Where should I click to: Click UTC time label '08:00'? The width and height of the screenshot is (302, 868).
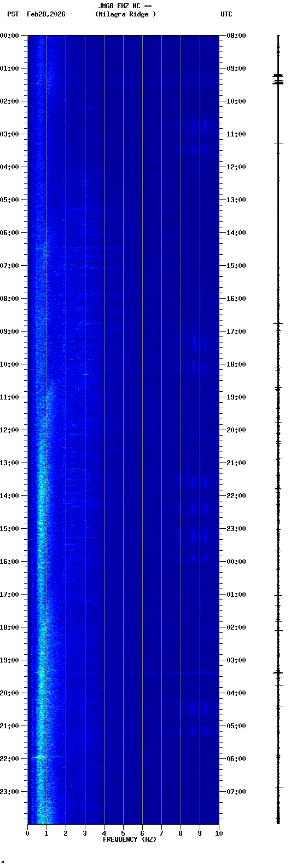[x=236, y=36]
